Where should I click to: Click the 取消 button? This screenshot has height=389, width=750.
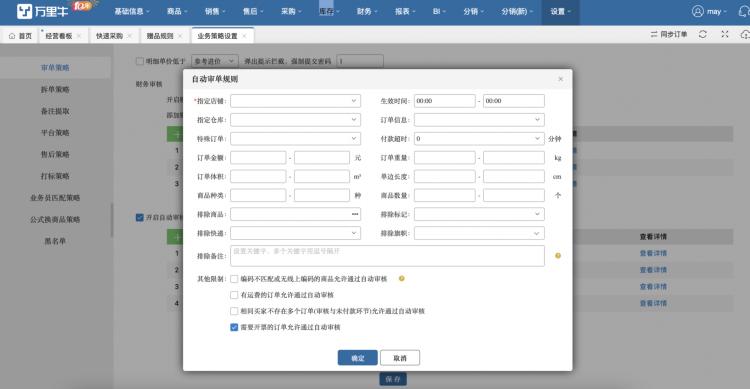(400, 358)
